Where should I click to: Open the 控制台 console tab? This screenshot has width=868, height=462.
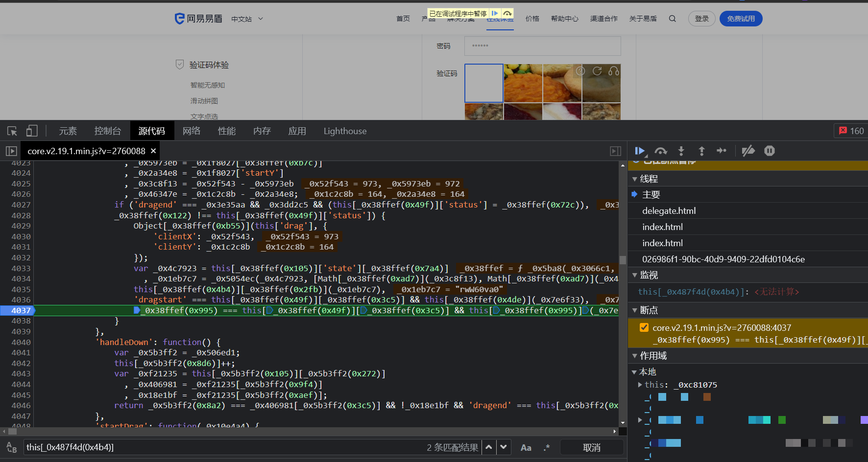(107, 131)
